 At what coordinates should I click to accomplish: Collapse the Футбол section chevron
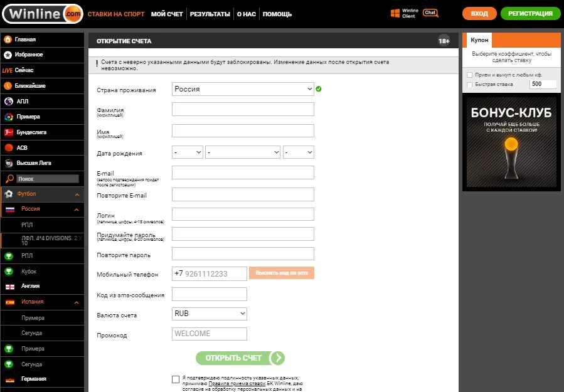tap(77, 194)
